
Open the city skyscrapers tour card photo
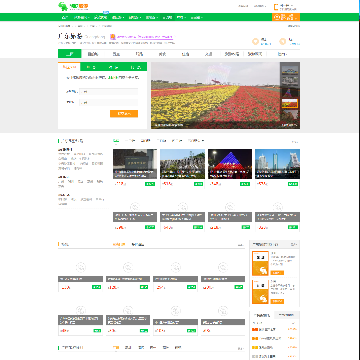coord(277,164)
